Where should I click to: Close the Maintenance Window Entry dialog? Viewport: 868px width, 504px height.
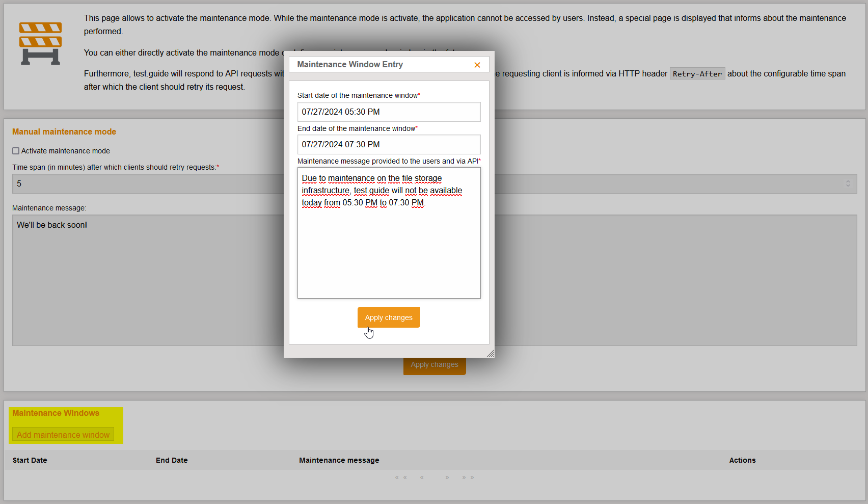point(477,65)
